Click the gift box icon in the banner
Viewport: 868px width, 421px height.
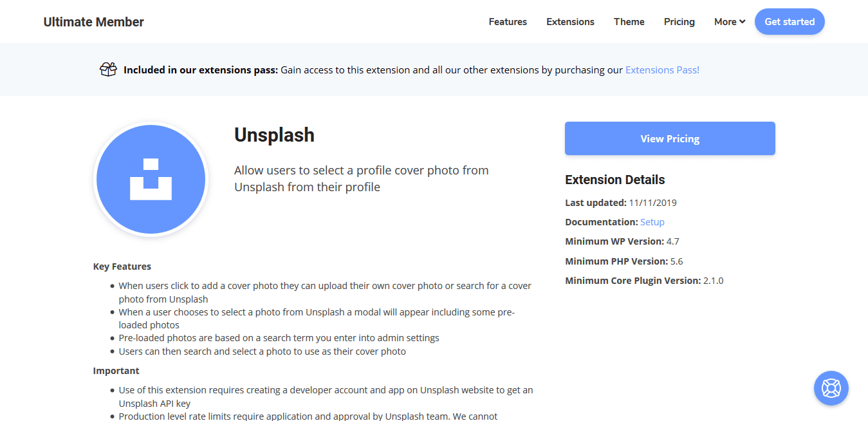108,70
